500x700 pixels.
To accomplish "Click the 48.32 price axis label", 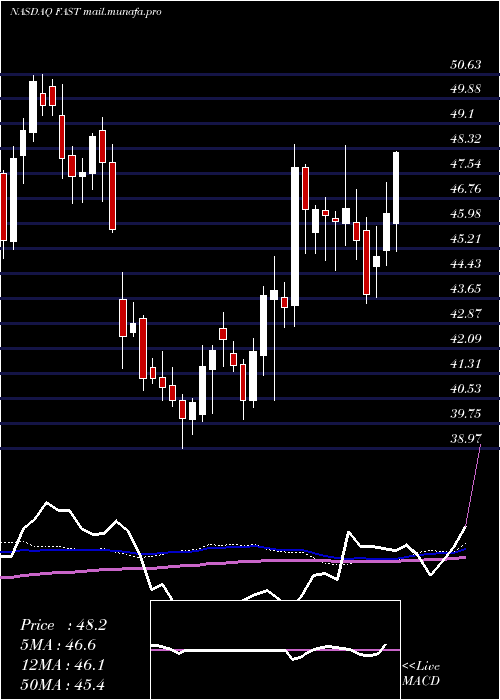I will (466, 140).
